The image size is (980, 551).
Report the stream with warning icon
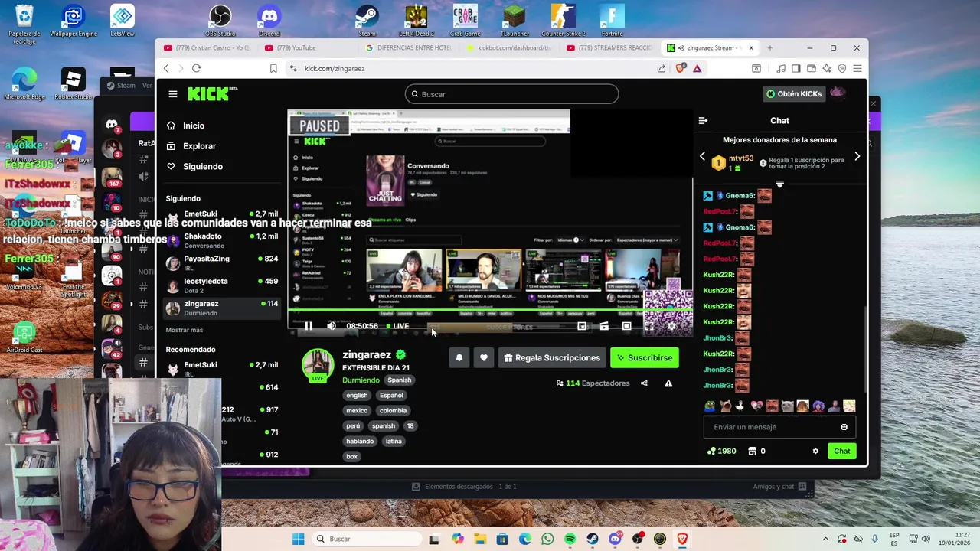click(x=668, y=383)
